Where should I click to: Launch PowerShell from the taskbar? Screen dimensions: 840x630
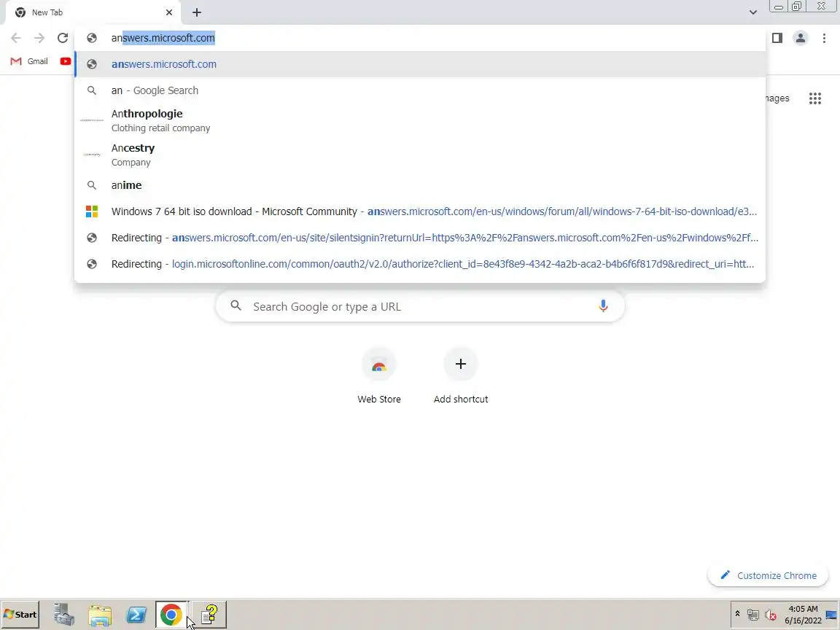pyautogui.click(x=136, y=615)
